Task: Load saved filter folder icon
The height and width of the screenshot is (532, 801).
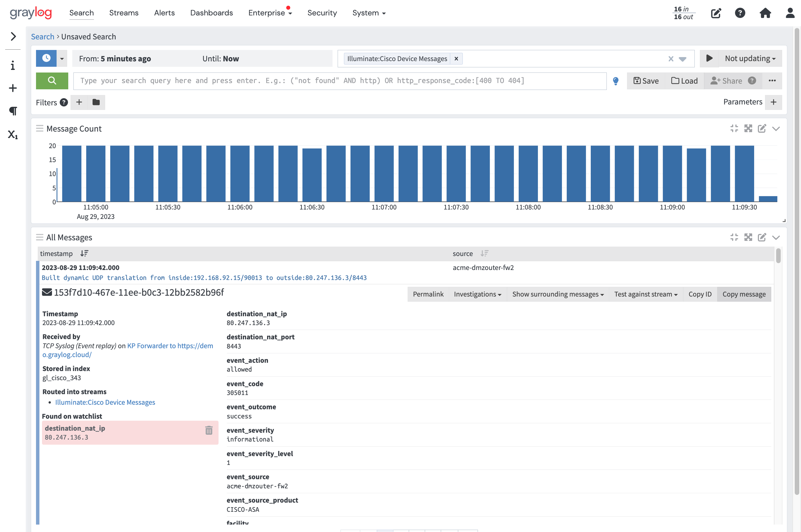Action: [96, 102]
